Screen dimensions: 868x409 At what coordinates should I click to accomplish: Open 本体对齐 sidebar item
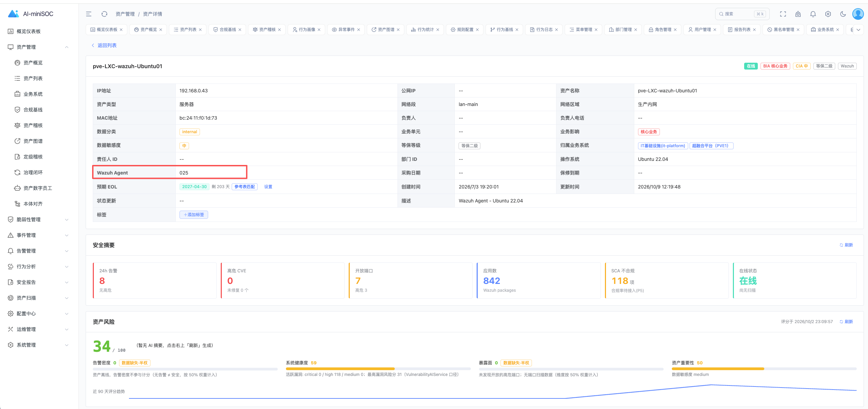33,204
